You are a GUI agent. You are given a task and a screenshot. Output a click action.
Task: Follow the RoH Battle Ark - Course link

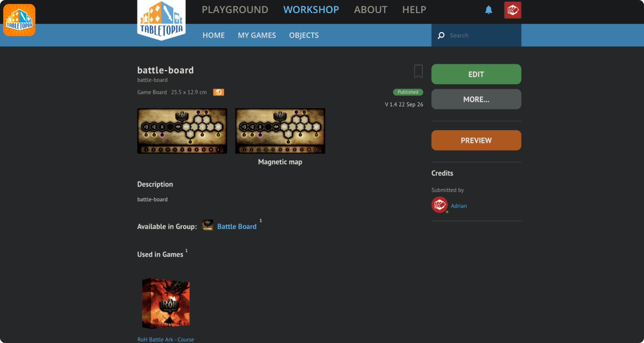pos(166,339)
